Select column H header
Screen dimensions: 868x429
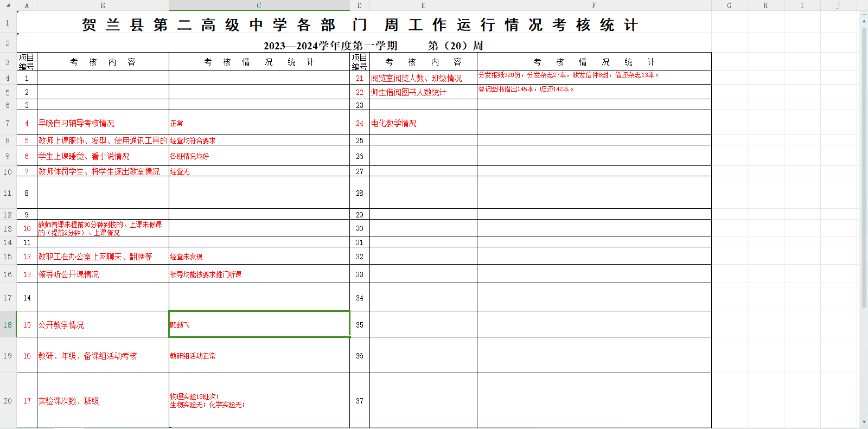coord(765,5)
